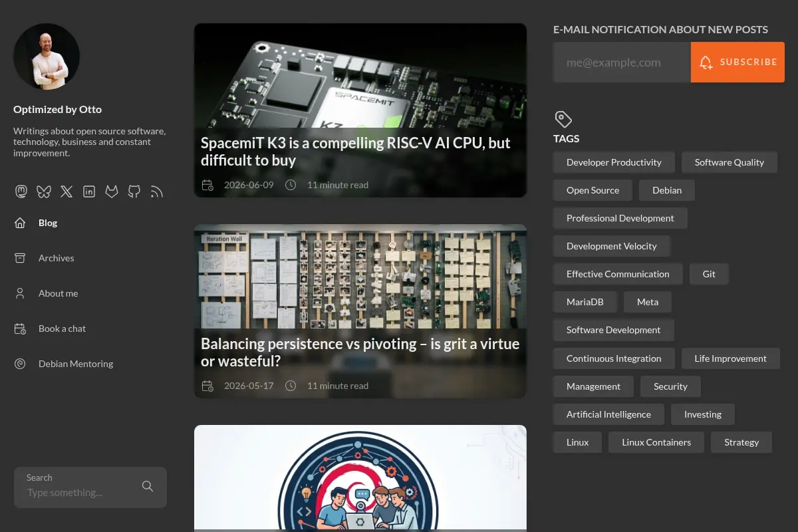The image size is (798, 532).
Task: Open the Bluesky butterfly icon
Action: point(44,192)
